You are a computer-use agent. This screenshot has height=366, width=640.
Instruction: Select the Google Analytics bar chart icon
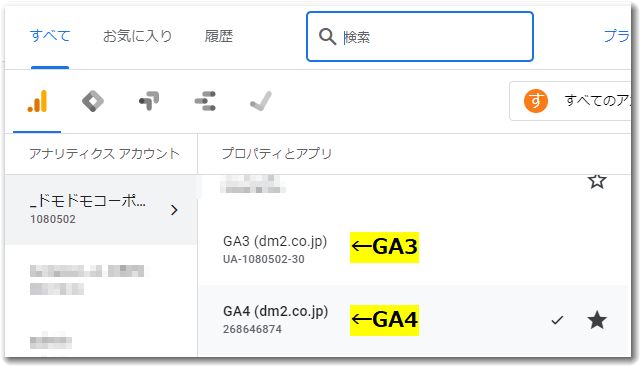coord(37,101)
